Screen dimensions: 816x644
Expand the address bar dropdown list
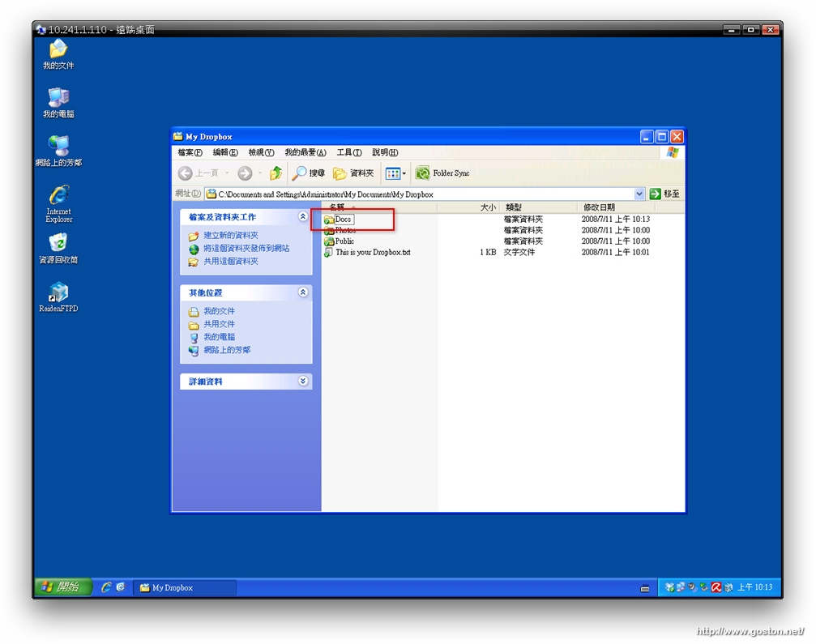tap(639, 194)
